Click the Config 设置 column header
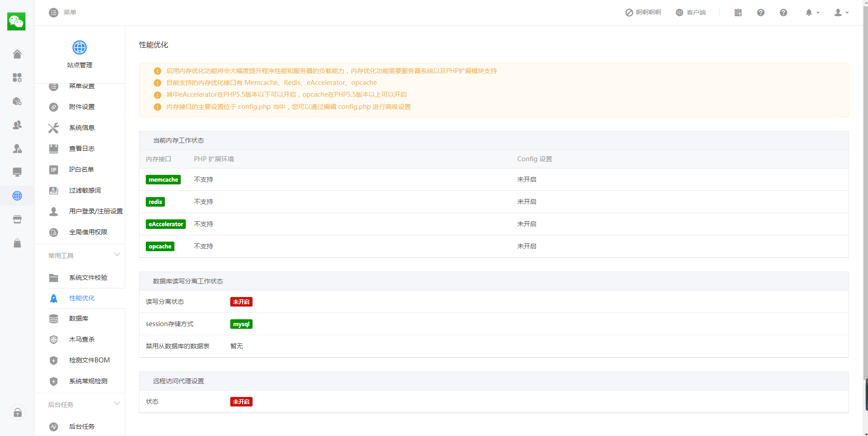 pos(535,159)
